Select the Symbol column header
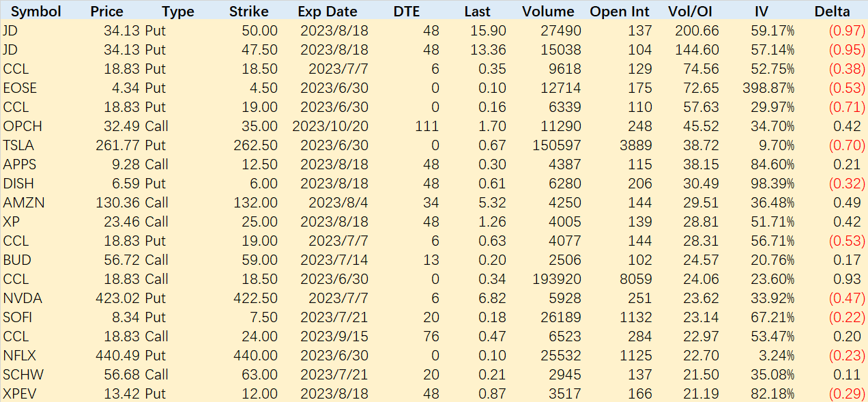The height and width of the screenshot is (402, 868). pyautogui.click(x=35, y=12)
